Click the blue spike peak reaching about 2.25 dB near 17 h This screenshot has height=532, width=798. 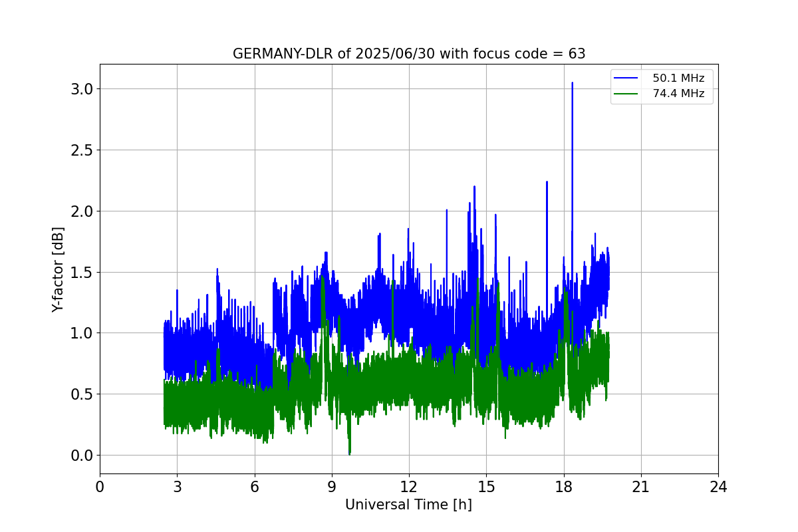tap(547, 182)
